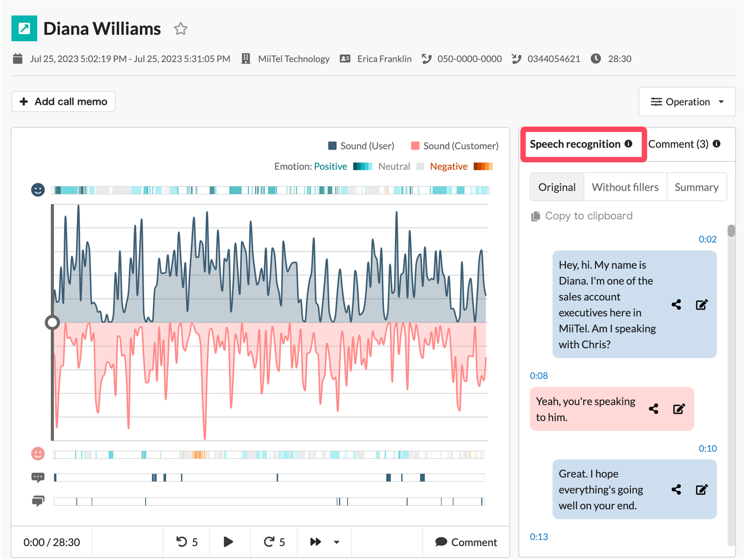745x560 pixels.
Task: Switch to the Speech recognition tab
Action: click(x=575, y=144)
